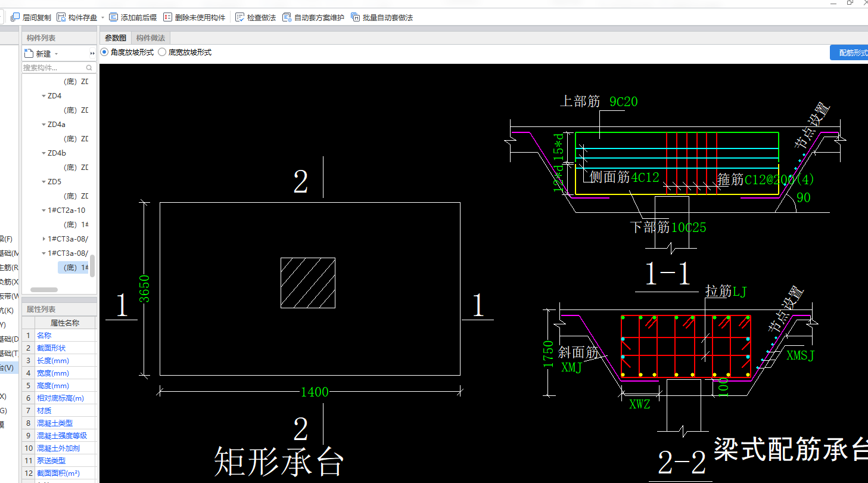
Task: Click the 侧面筋 value 4C12
Action: [645, 177]
